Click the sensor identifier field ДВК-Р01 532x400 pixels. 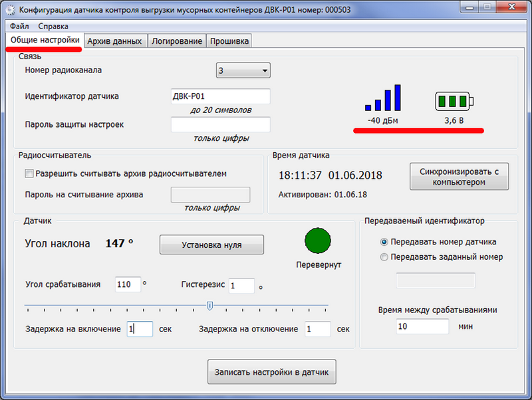coord(221,96)
